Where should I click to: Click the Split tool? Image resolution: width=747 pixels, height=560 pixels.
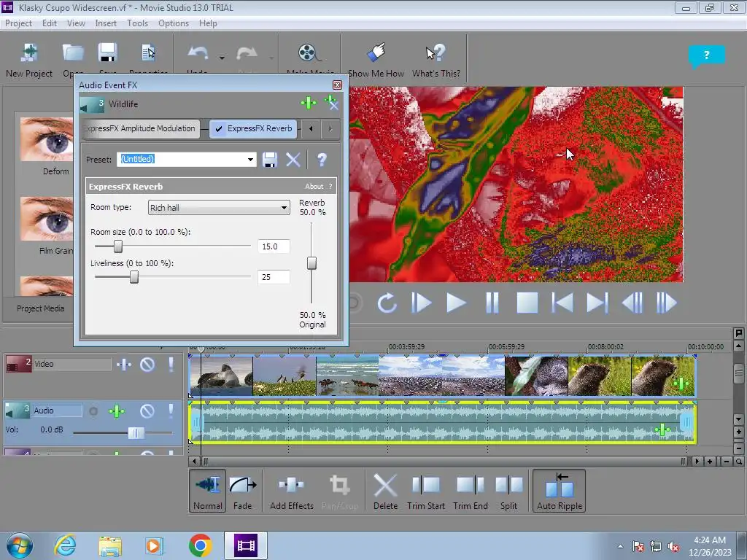point(508,491)
